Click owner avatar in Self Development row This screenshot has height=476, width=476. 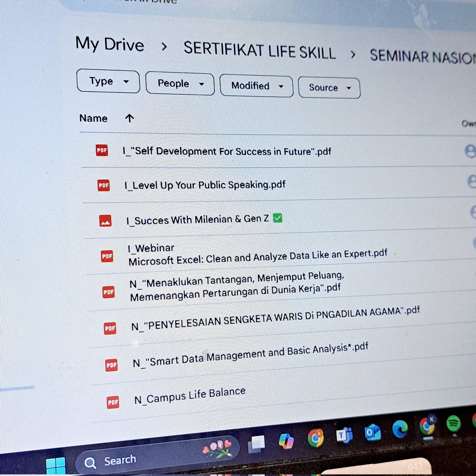coord(470,151)
